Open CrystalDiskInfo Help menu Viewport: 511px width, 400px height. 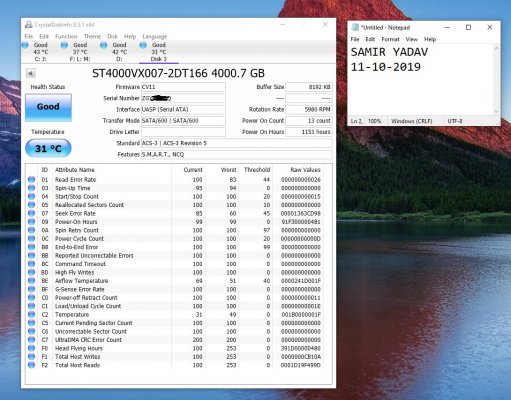pyautogui.click(x=130, y=36)
